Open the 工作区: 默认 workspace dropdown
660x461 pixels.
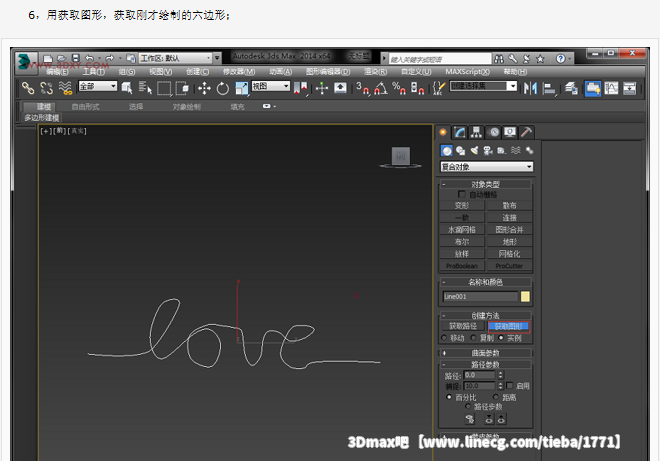[175, 58]
